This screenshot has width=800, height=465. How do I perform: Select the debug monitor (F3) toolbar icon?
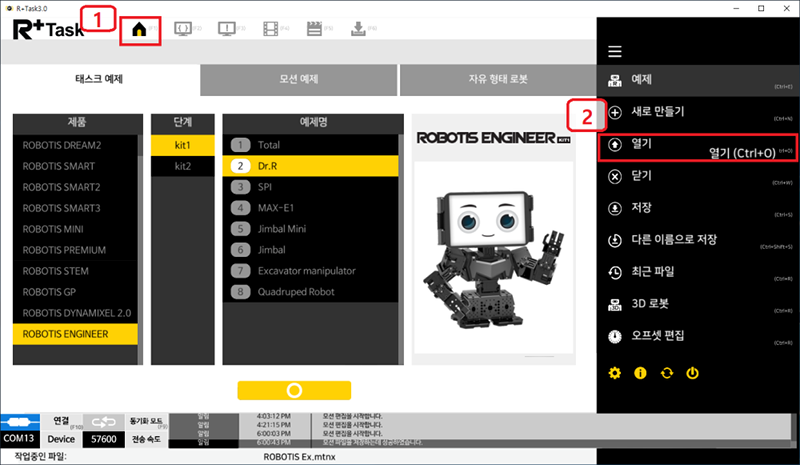[227, 29]
